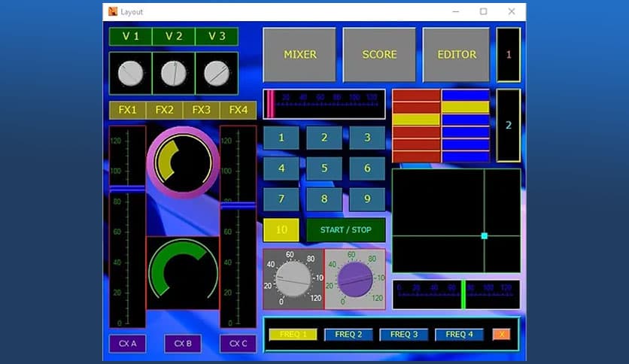Click the V 3 button
The image size is (629, 364).
(x=217, y=37)
